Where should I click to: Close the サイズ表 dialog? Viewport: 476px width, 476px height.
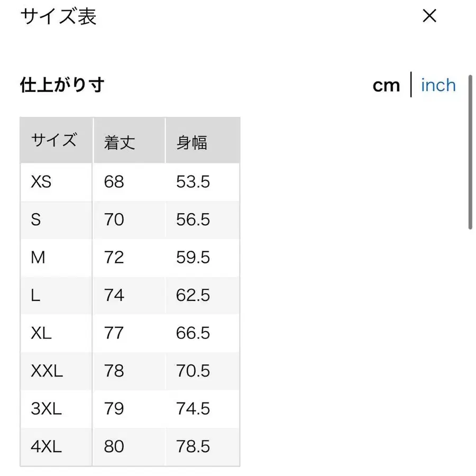tap(429, 16)
